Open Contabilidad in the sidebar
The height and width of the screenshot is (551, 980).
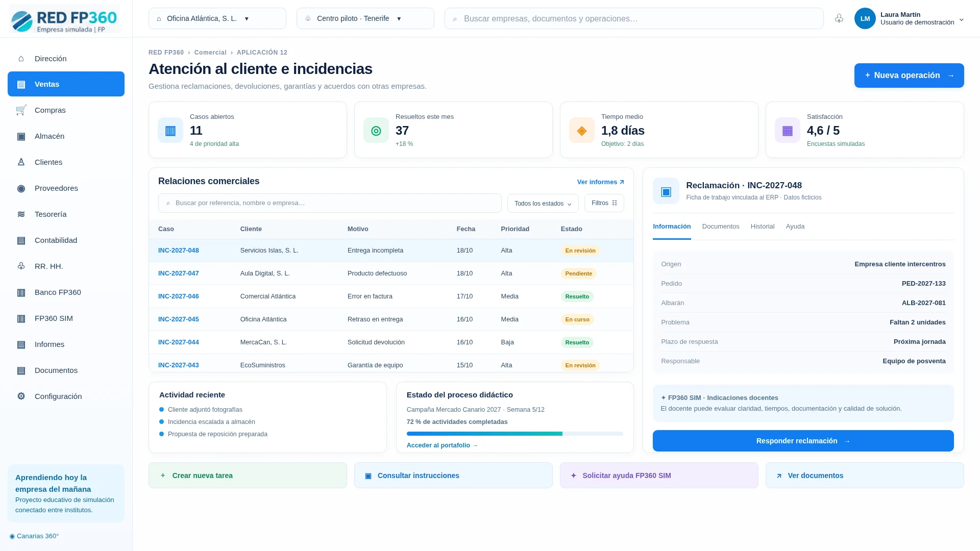(66, 240)
